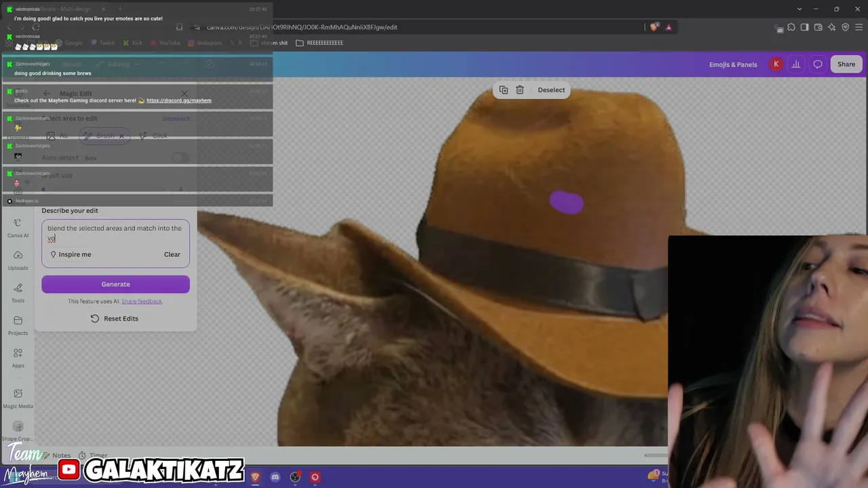Open the Leo AI sparkle icon
This screenshot has width=868, height=488.
coord(832,27)
